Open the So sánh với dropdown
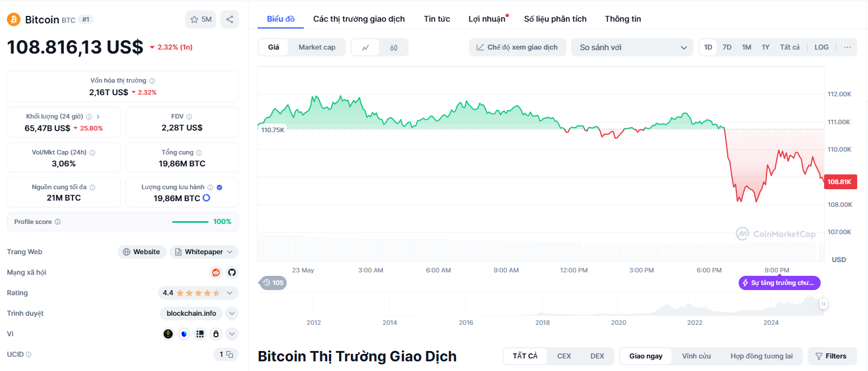The height and width of the screenshot is (371, 868). coord(632,47)
